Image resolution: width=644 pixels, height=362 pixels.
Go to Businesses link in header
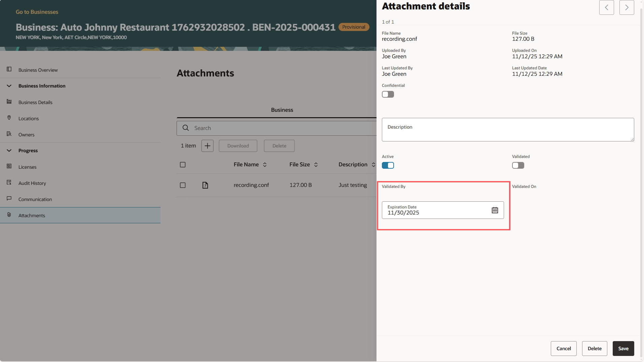(37, 12)
